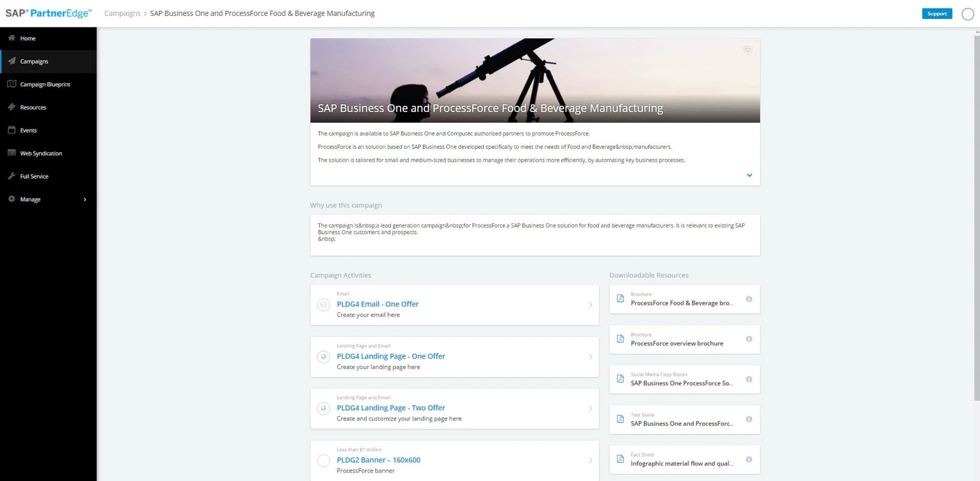The height and width of the screenshot is (481, 980).
Task: Open the Full Service sidebar item
Action: coord(48,176)
